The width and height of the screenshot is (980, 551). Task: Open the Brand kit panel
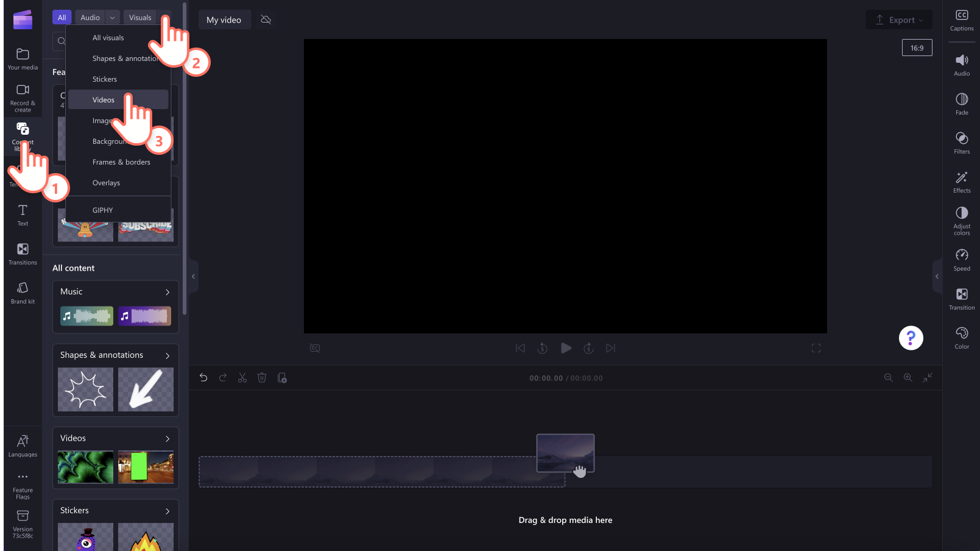coord(22,293)
